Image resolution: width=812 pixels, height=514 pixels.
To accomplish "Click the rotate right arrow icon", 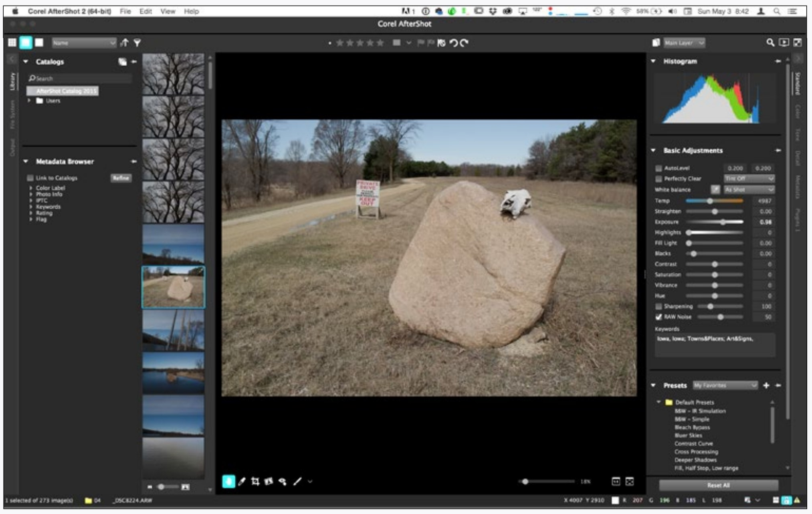I will tap(464, 42).
